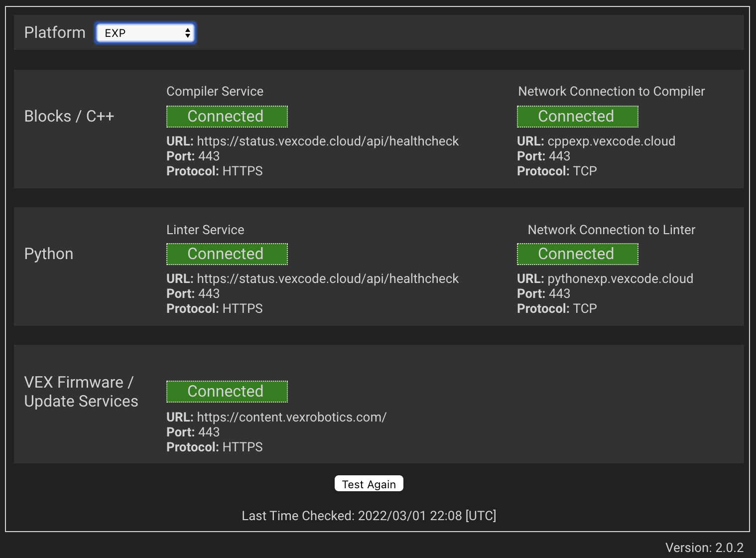Click the Network Connection to Linter Connected indicator

tap(577, 254)
